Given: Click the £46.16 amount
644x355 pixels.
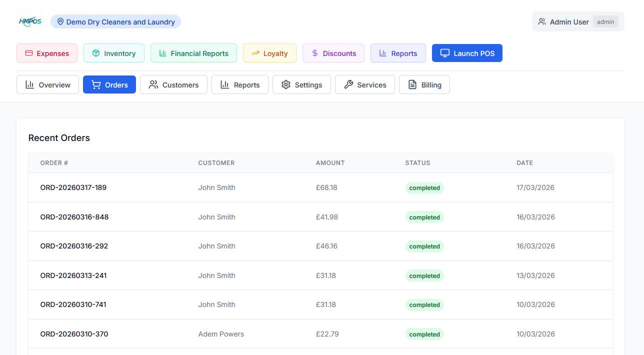Looking at the screenshot, I should pyautogui.click(x=326, y=246).
